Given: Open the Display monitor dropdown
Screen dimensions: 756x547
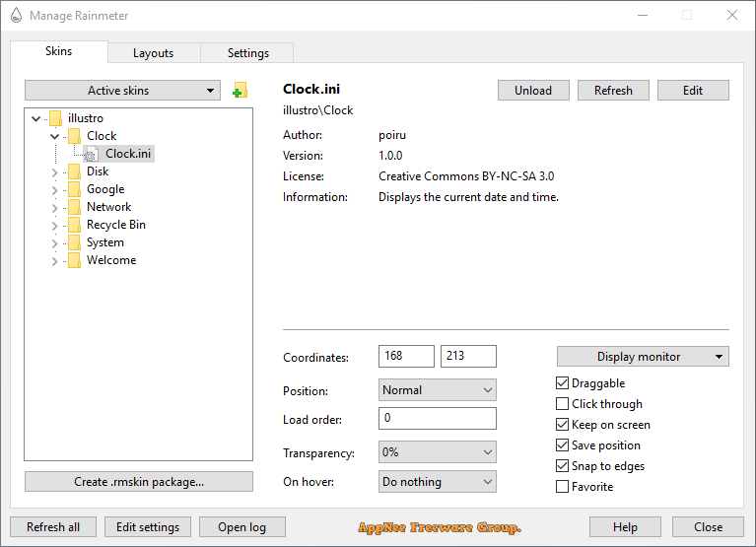Looking at the screenshot, I should [643, 357].
